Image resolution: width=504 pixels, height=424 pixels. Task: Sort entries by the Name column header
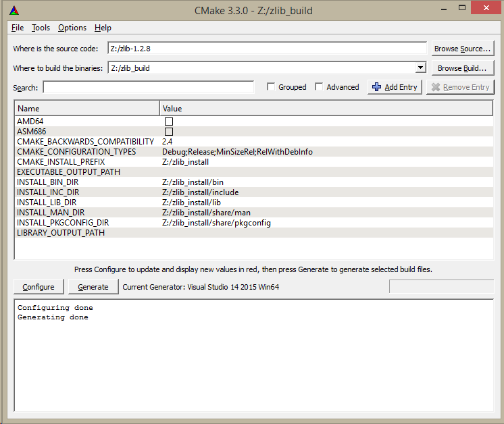tap(86, 108)
